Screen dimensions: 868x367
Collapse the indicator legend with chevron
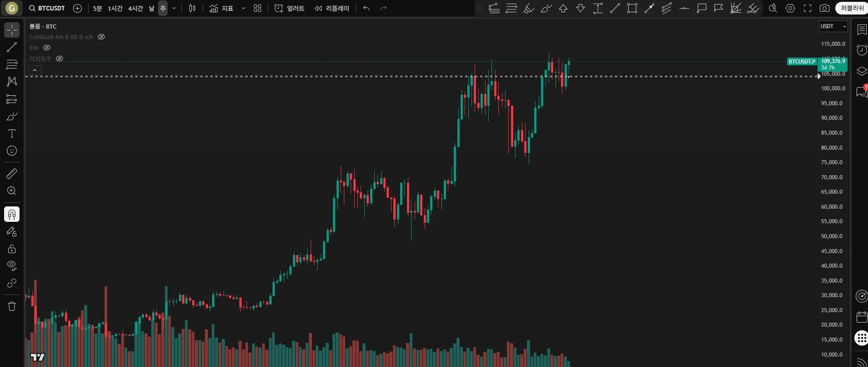pos(35,70)
